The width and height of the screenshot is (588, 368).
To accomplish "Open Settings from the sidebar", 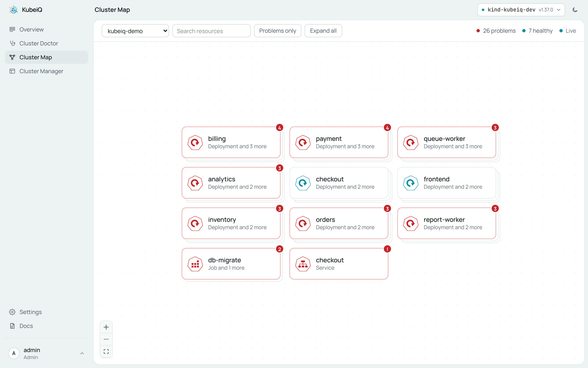I will coord(47,312).
